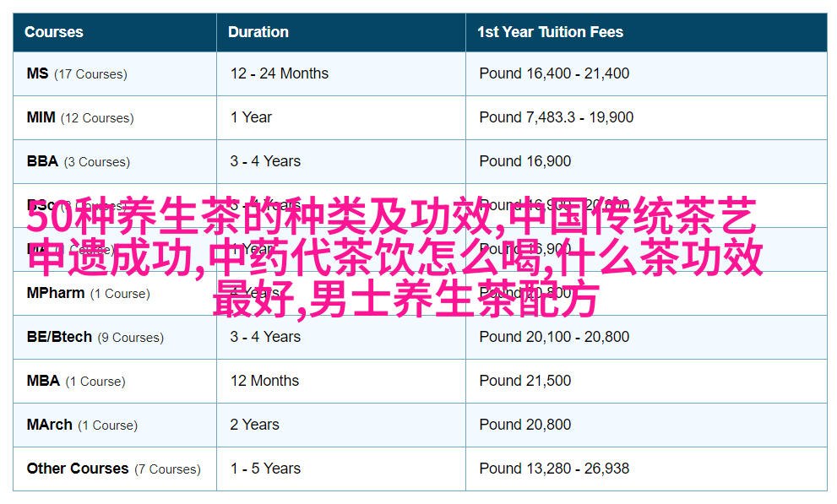This screenshot has height=504, width=837.
Task: Click the MBA (1 Course) entry
Action: [x=76, y=381]
